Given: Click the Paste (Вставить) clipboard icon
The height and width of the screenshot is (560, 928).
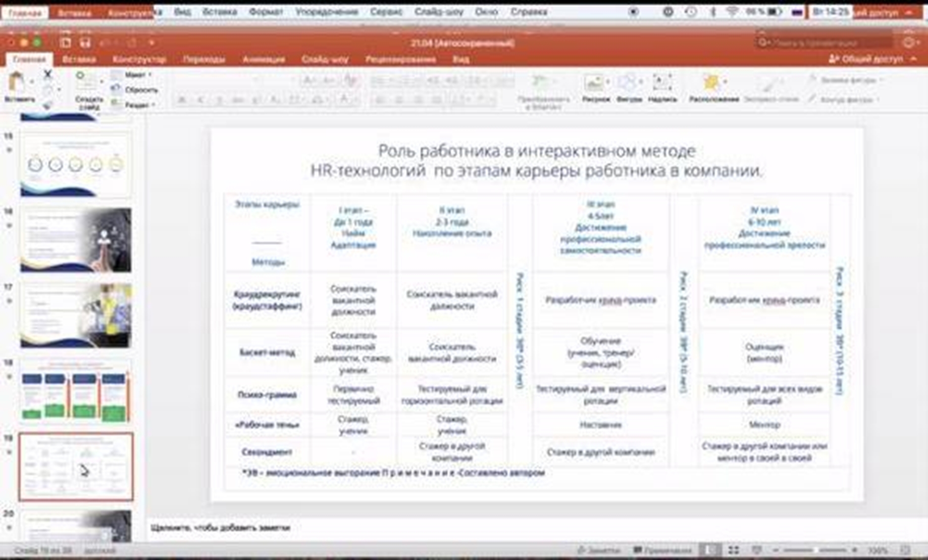Looking at the screenshot, I should point(17,83).
